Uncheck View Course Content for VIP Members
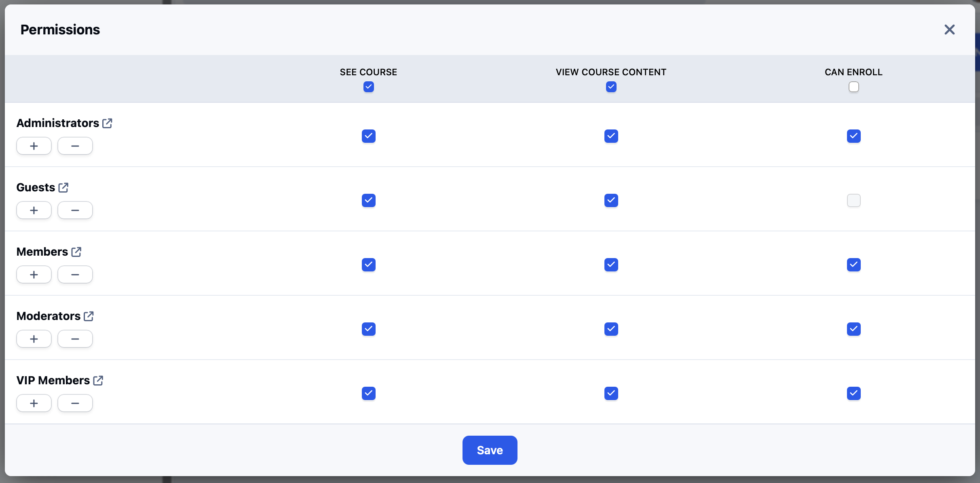This screenshot has width=980, height=483. point(611,394)
